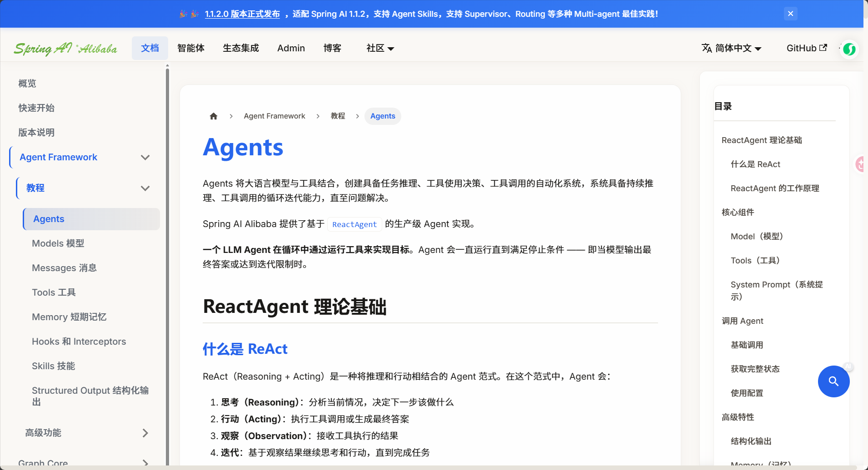Screen dimensions: 868x470
Task: Expand the Graph Core section chevron
Action: pyautogui.click(x=145, y=463)
